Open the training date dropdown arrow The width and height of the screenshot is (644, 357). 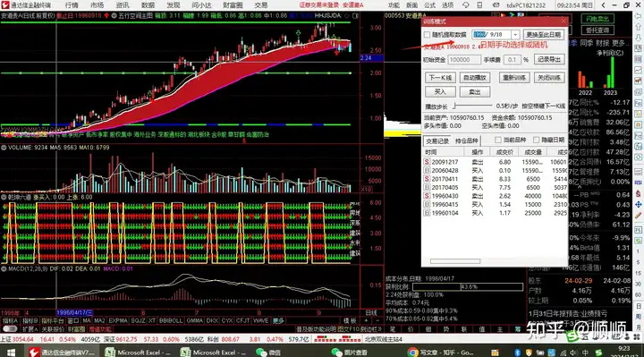[515, 35]
